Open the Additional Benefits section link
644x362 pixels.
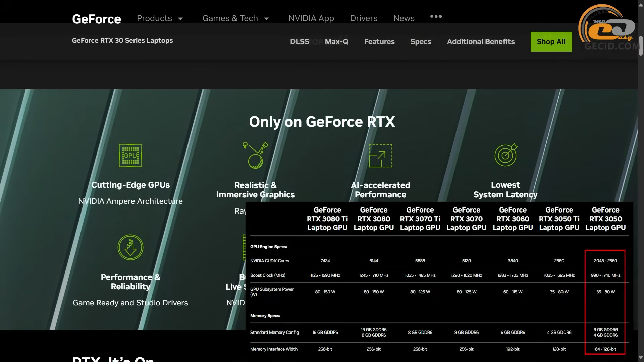pyautogui.click(x=481, y=42)
